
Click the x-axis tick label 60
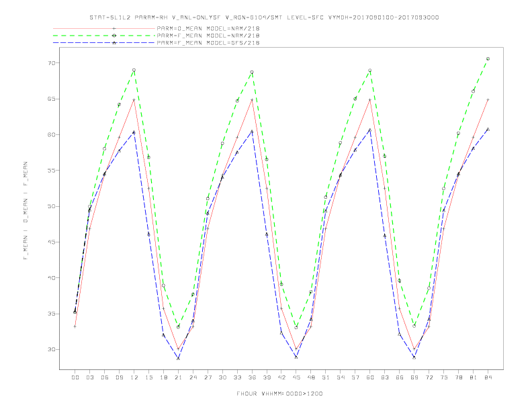tap(370, 377)
